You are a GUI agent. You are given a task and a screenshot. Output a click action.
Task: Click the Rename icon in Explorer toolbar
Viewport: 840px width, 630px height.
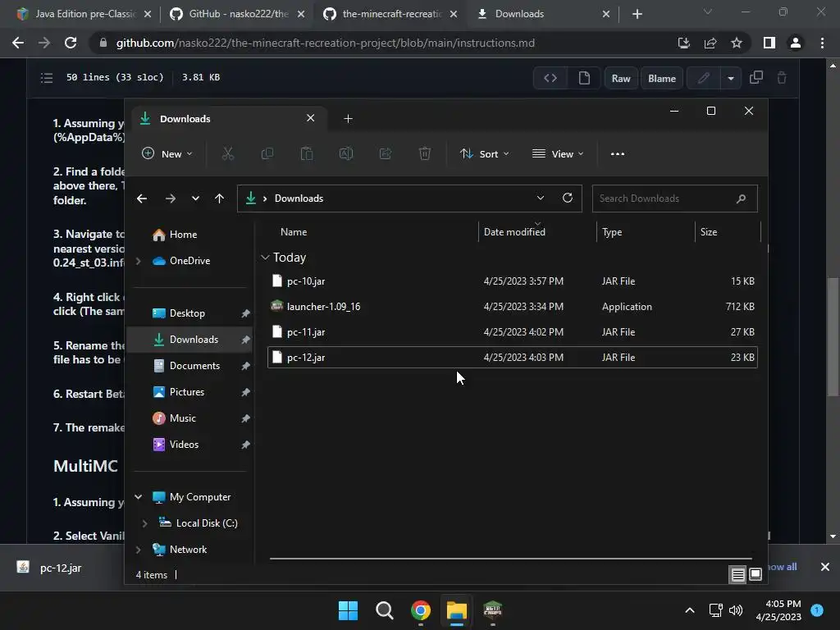click(346, 153)
